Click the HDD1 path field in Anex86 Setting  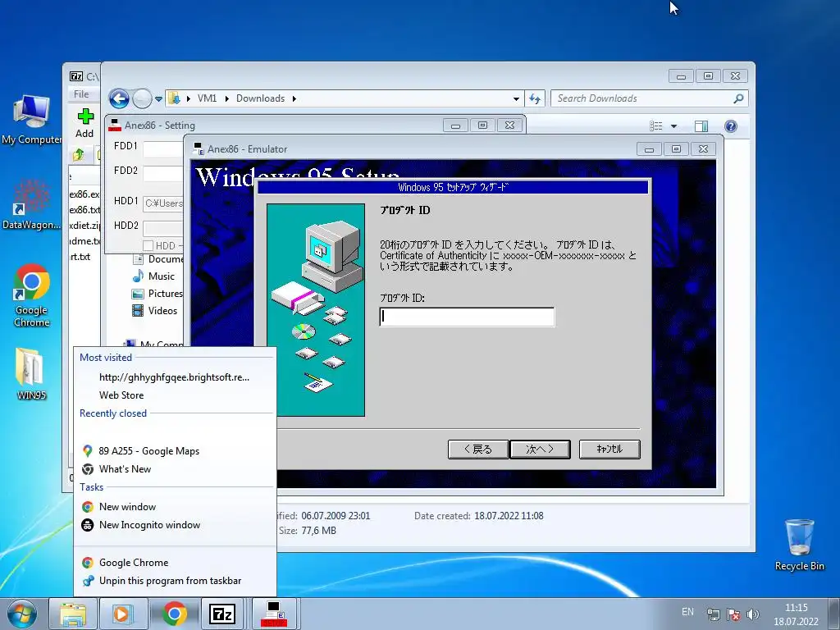[x=163, y=203]
